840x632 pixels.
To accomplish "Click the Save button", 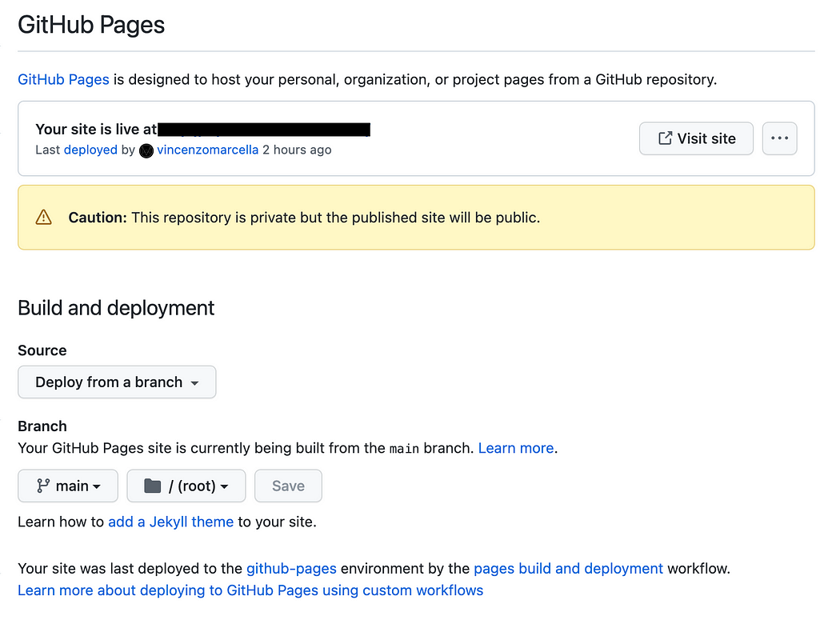I will coord(288,486).
